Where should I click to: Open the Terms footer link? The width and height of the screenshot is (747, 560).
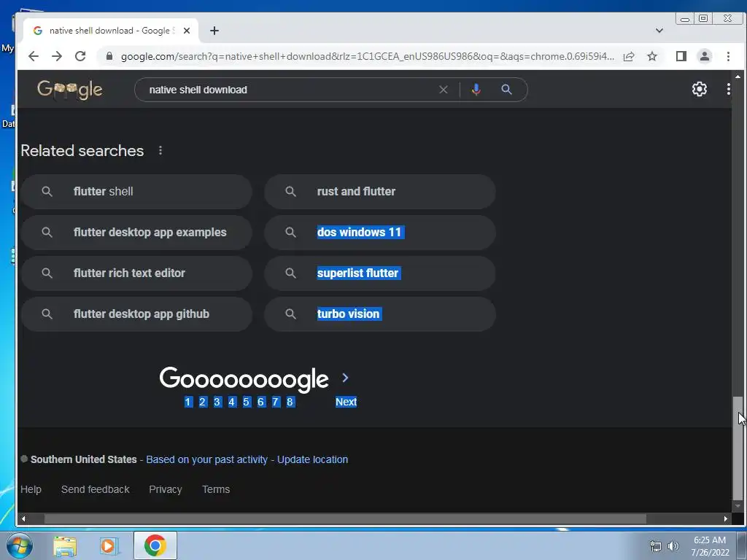[x=216, y=489]
